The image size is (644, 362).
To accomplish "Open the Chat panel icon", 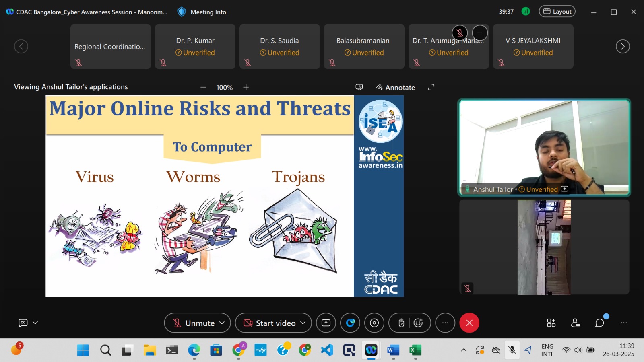I will (x=599, y=323).
